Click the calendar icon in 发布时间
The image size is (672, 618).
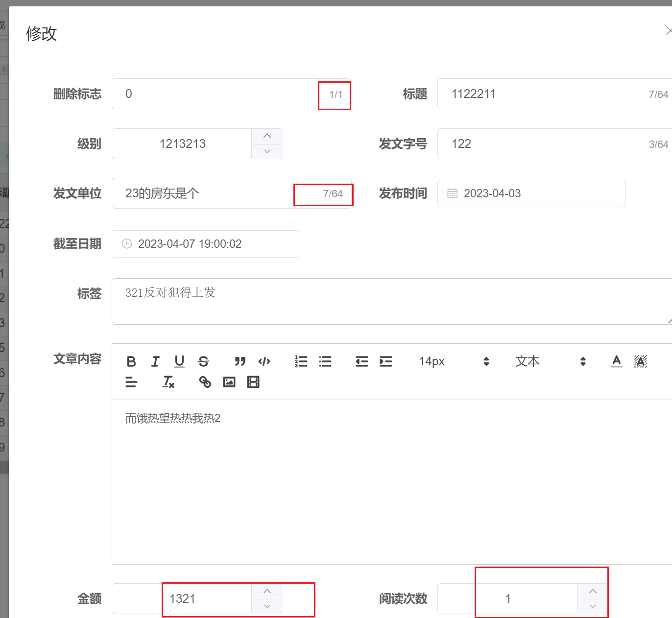click(452, 193)
